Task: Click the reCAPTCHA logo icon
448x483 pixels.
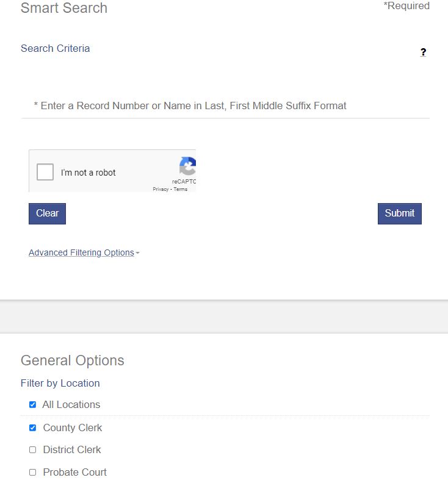Action: (189, 166)
